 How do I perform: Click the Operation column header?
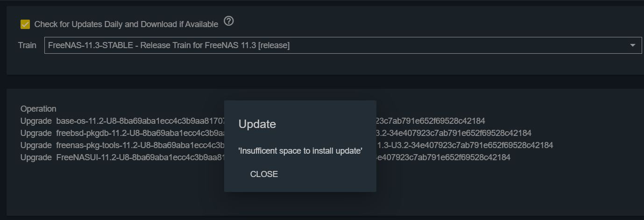click(x=38, y=109)
